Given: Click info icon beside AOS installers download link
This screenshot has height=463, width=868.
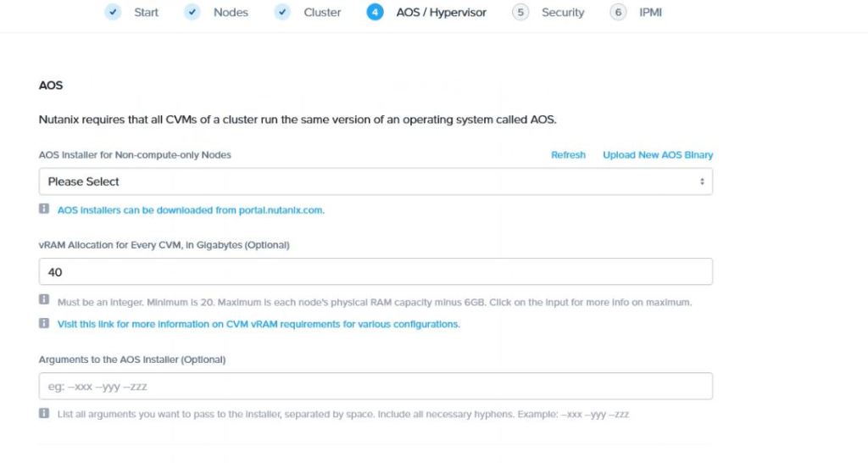Looking at the screenshot, I should coord(44,209).
